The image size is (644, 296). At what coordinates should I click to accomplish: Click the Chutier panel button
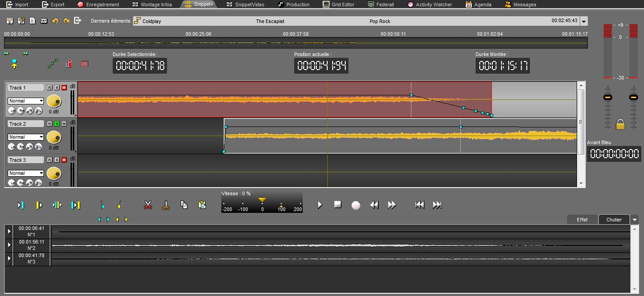click(614, 220)
